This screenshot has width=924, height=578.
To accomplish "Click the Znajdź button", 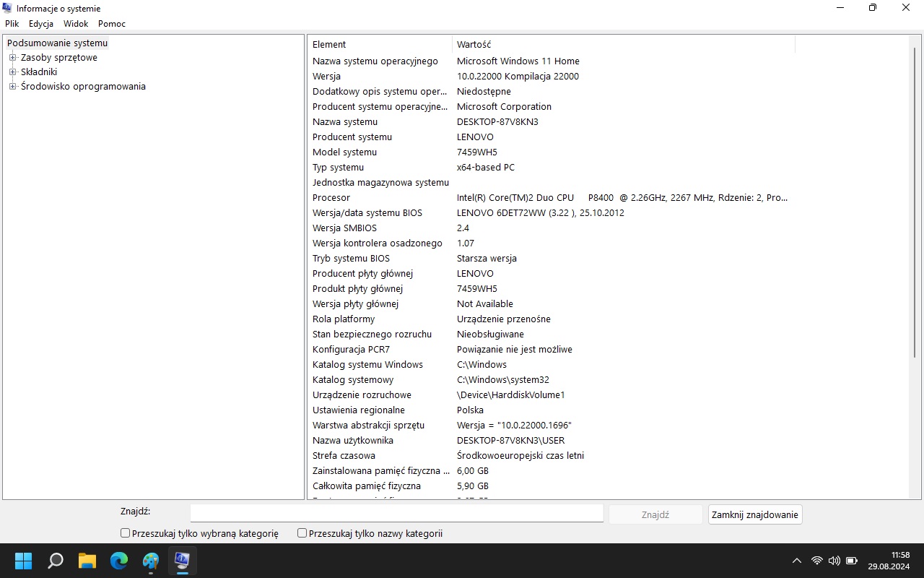I will 655,514.
